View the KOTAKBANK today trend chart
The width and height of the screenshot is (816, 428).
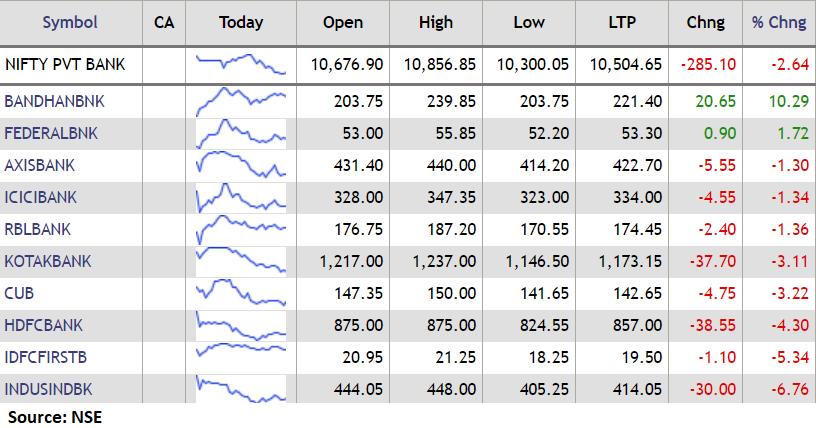(241, 261)
